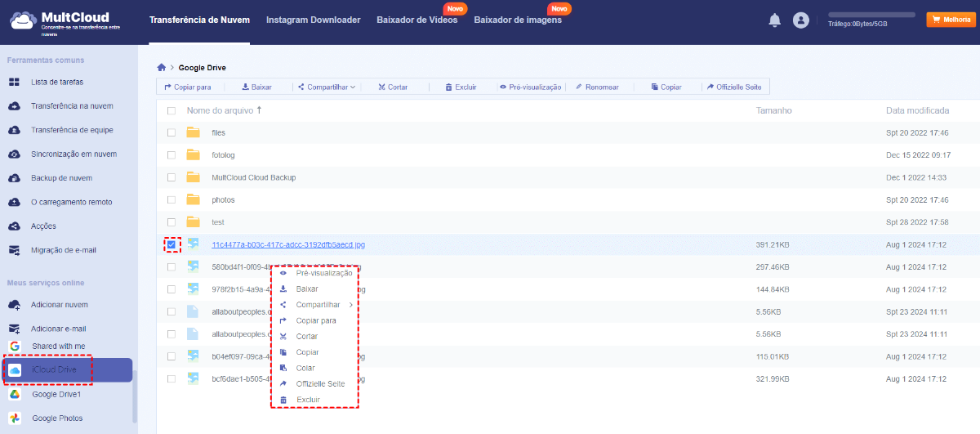Click Adicionar nuvem in sidebar
The width and height of the screenshot is (980, 434).
tap(59, 305)
